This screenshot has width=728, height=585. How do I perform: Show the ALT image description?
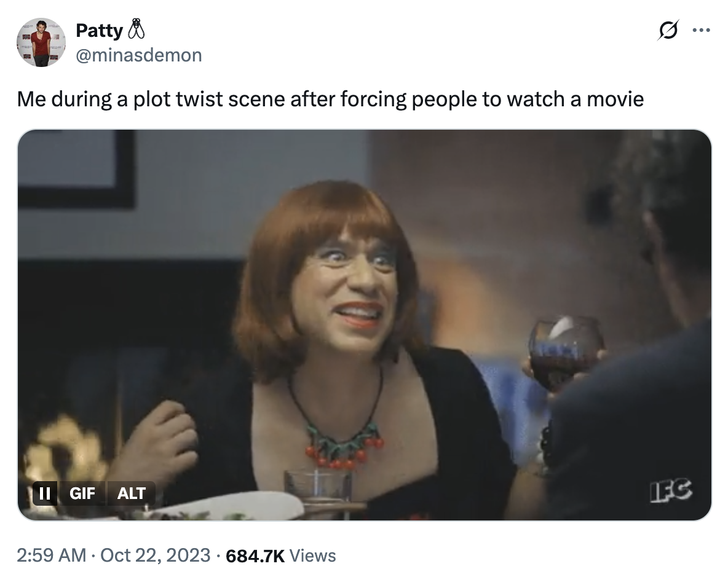click(x=131, y=493)
